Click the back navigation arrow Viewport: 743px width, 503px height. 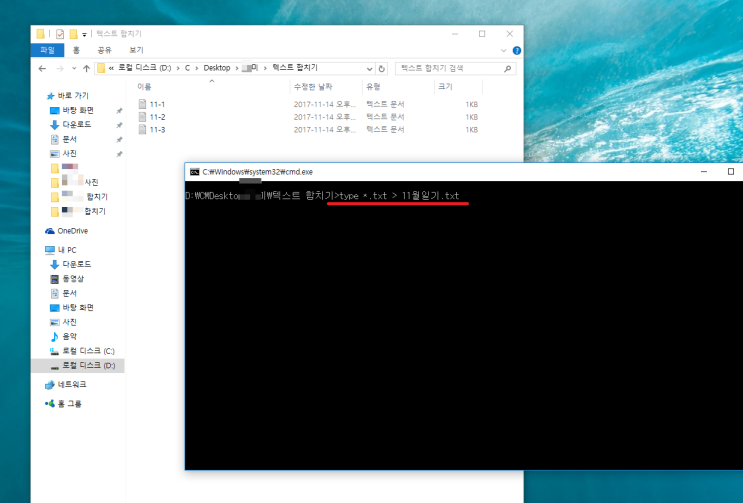(42, 68)
